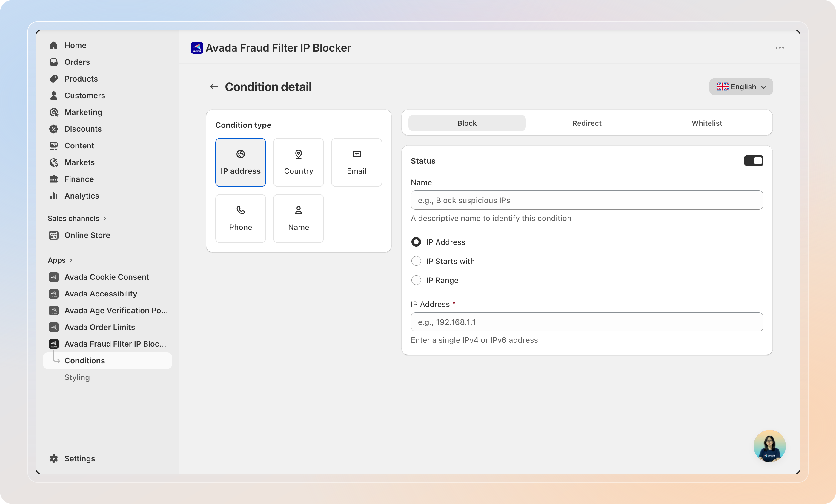The image size is (836, 504).
Task: Click the Avada logo in the app header
Action: point(197,48)
